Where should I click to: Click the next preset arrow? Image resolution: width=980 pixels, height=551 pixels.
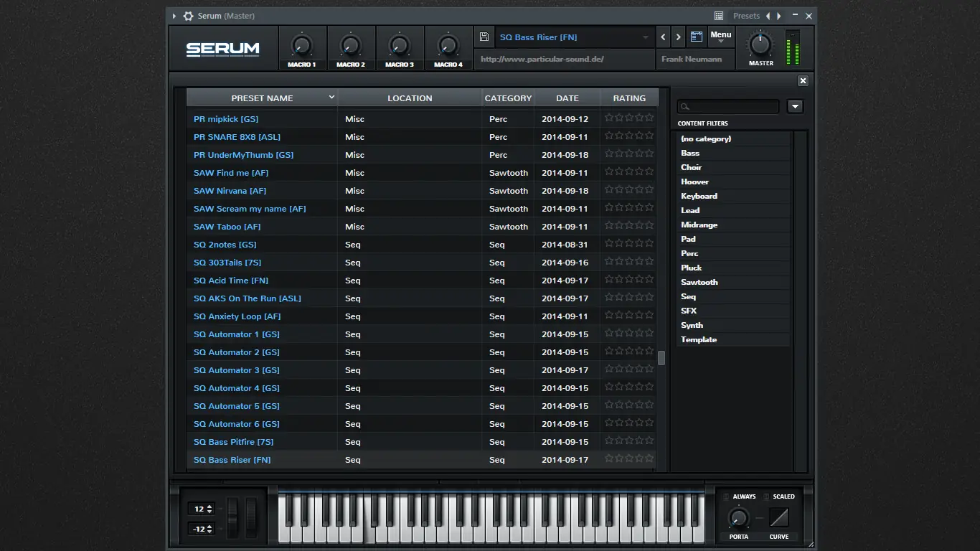(x=678, y=37)
